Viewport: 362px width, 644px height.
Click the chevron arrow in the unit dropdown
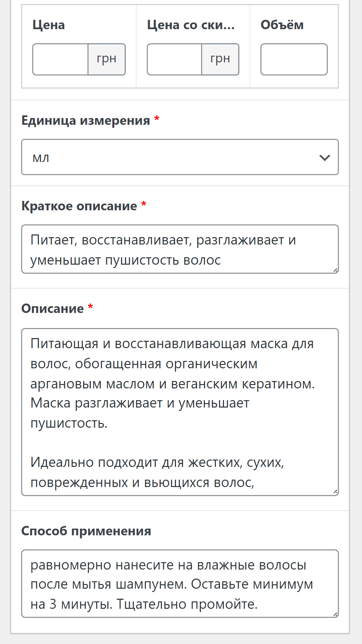pyautogui.click(x=324, y=158)
